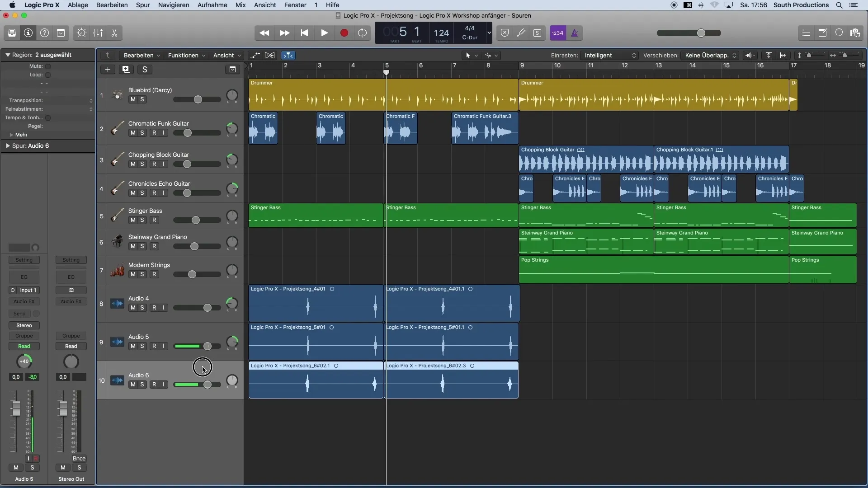Image resolution: width=868 pixels, height=488 pixels.
Task: Toggle Solo on Audio 5 track
Action: (x=142, y=346)
